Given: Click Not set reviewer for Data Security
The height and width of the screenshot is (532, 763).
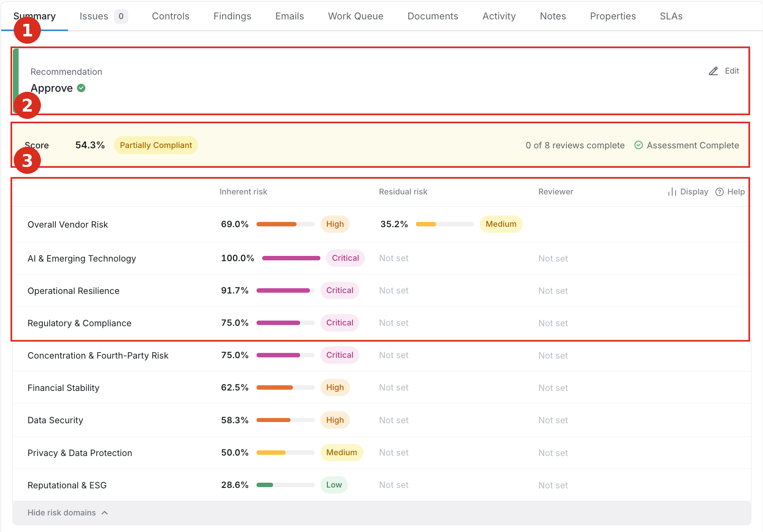Looking at the screenshot, I should tap(553, 420).
